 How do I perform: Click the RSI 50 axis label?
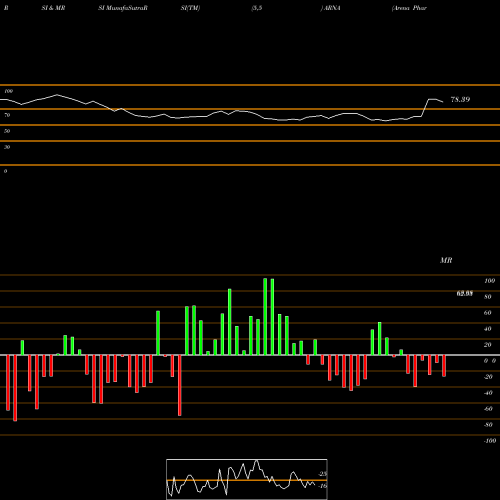[x=7, y=131]
